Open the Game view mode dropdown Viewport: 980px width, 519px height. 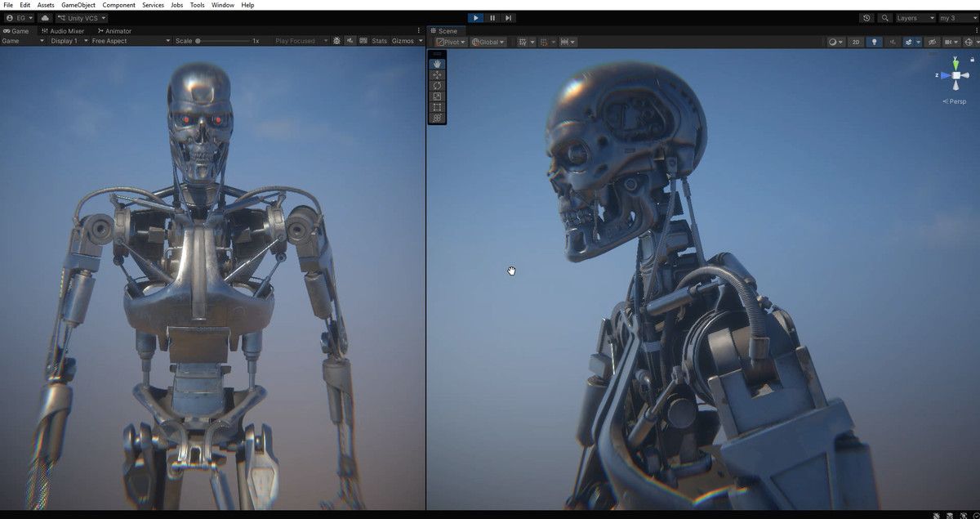click(23, 41)
